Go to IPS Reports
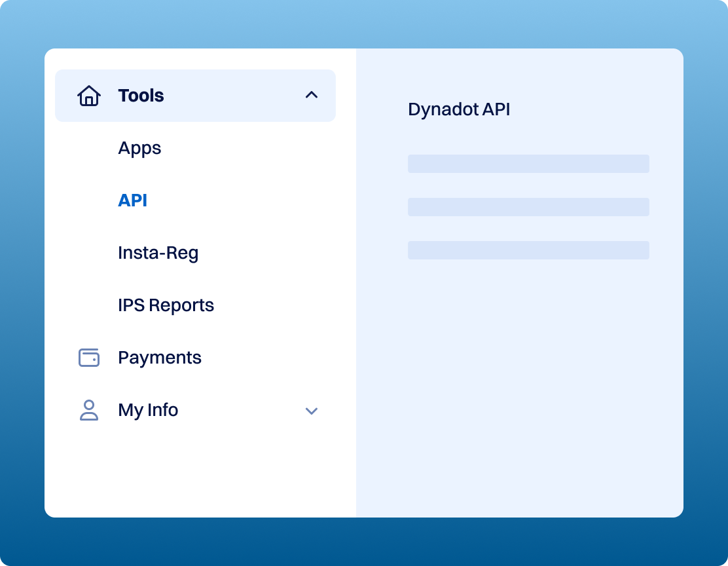The image size is (728, 566). 166,305
